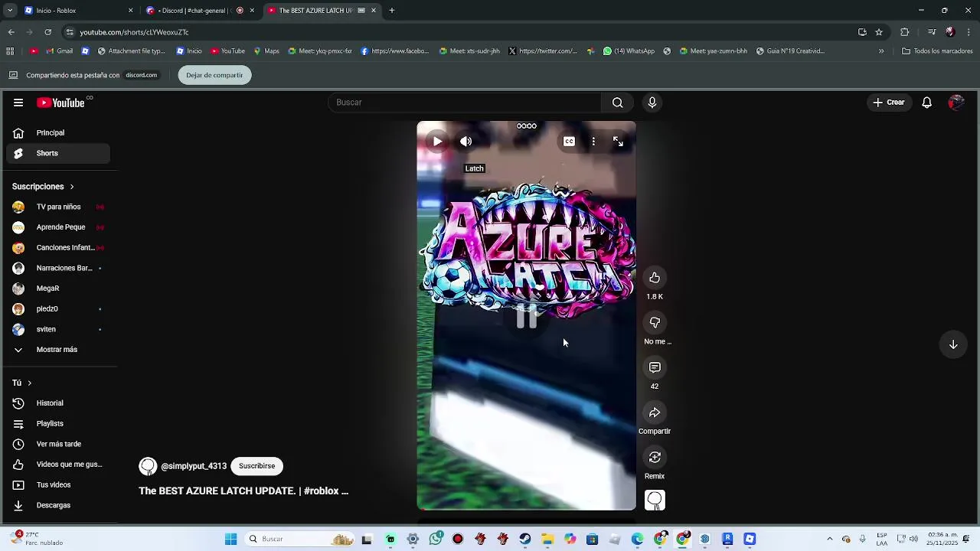Open Historial in the sidebar
The height and width of the screenshot is (551, 980).
point(58,403)
